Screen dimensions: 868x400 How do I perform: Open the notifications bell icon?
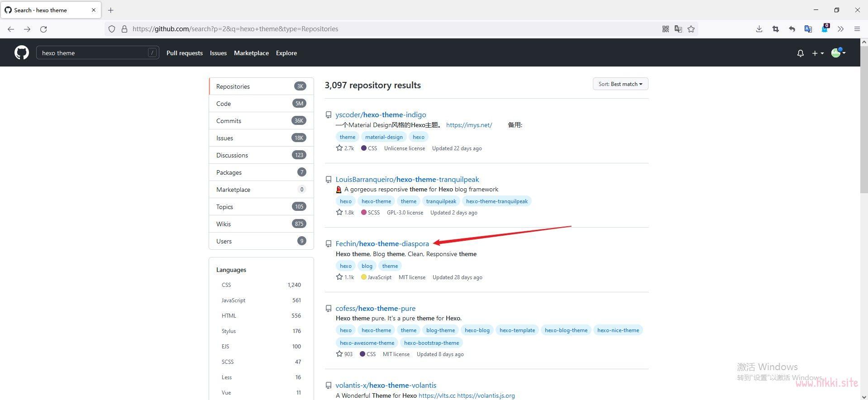(800, 53)
